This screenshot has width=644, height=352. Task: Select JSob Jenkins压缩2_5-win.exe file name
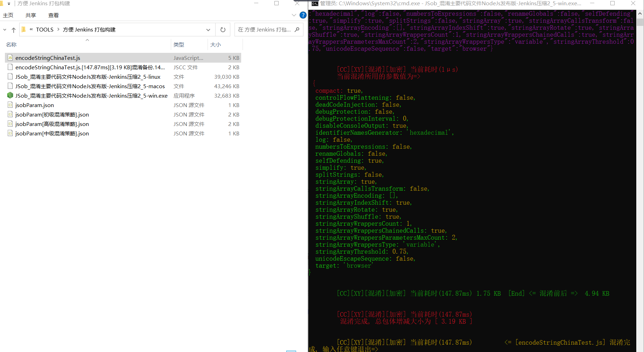[x=91, y=96]
